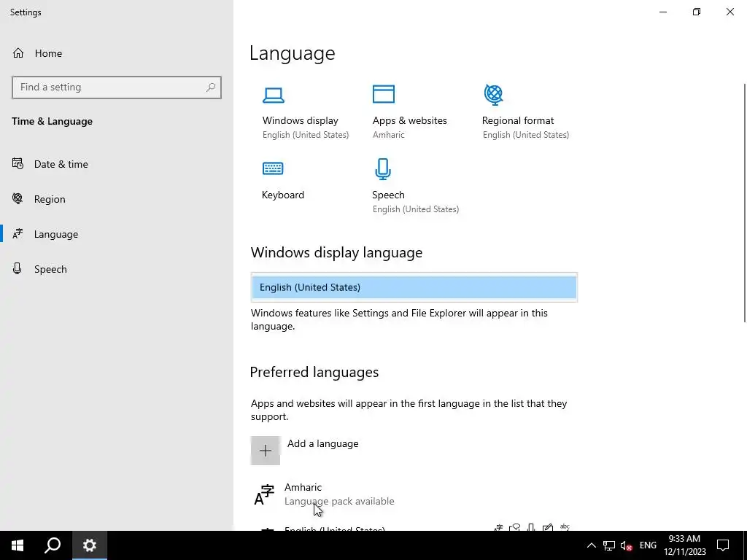
Task: Click the plus icon for Add a language
Action: (266, 451)
